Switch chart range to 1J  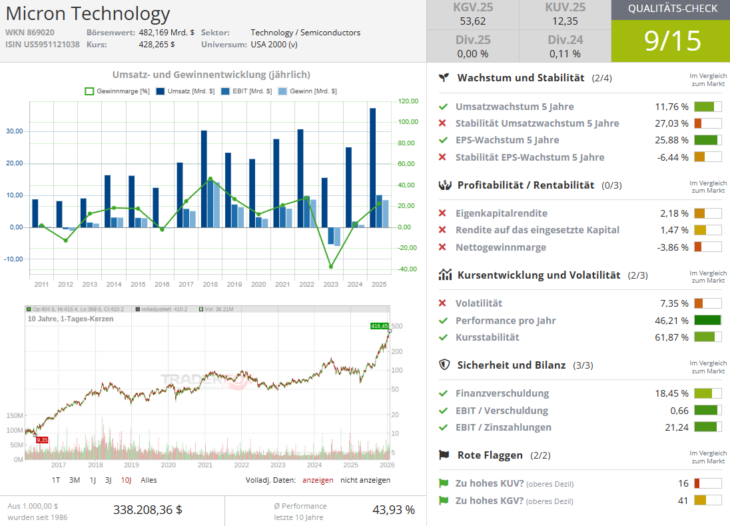pyautogui.click(x=94, y=480)
